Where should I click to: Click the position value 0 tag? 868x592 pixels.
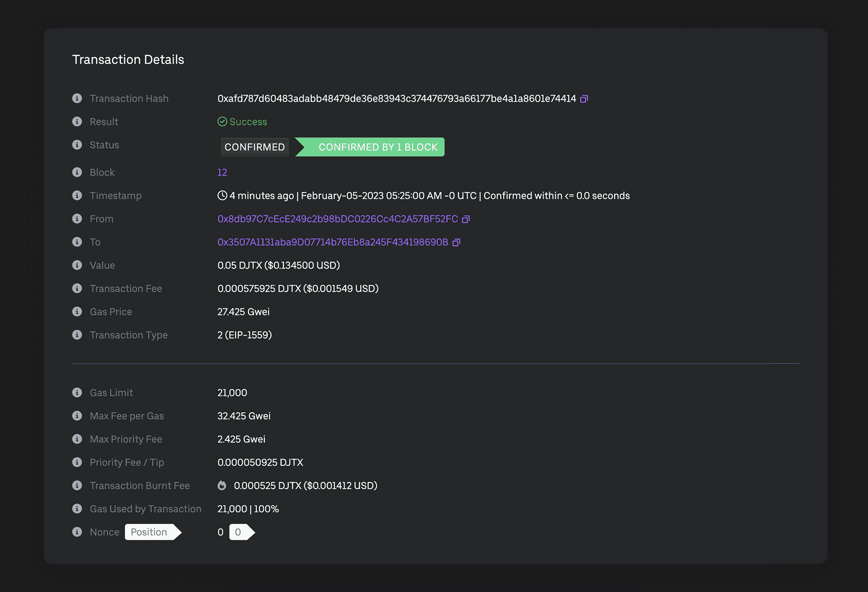point(239,532)
